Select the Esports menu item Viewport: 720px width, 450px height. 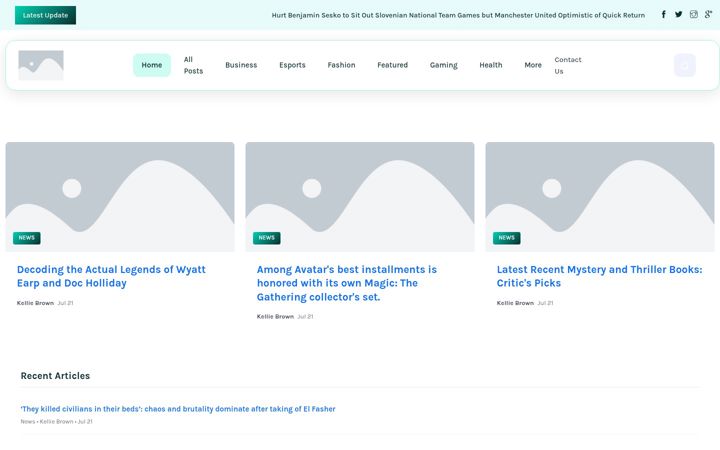pyautogui.click(x=292, y=65)
